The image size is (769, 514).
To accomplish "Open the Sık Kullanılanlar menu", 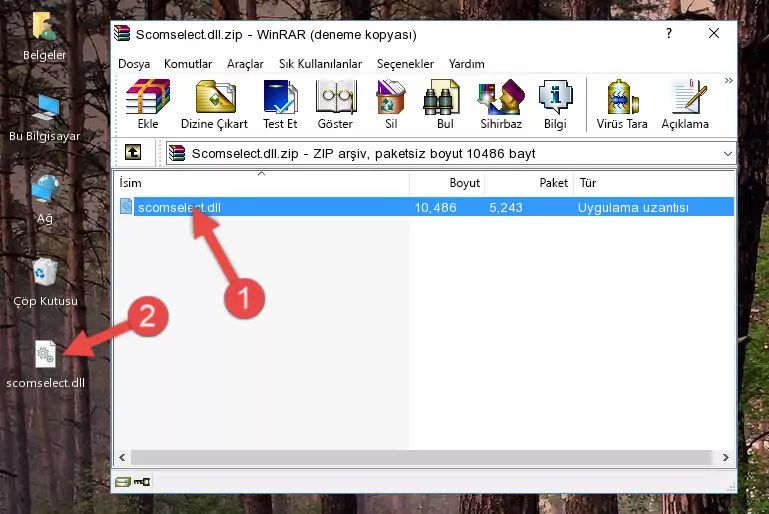I will click(320, 64).
